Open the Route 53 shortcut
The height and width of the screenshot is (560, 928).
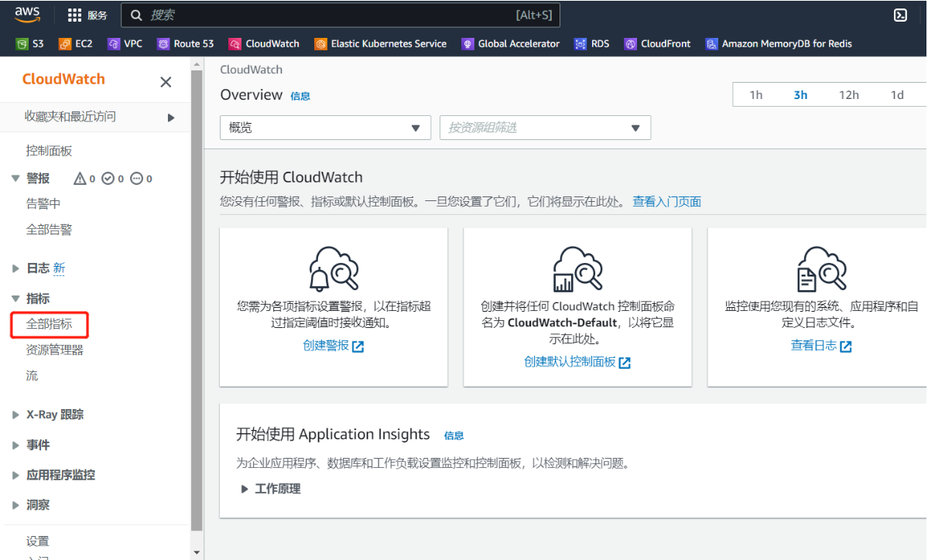(185, 44)
